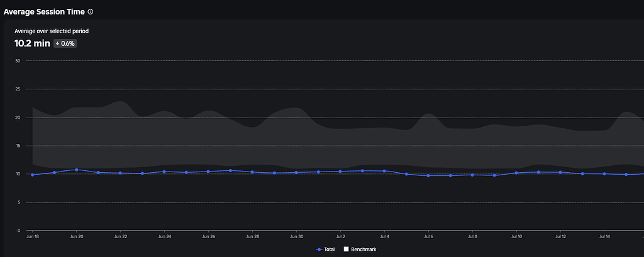The width and height of the screenshot is (644, 257).
Task: Click the info icon beside Average Session Time
Action: (91, 12)
